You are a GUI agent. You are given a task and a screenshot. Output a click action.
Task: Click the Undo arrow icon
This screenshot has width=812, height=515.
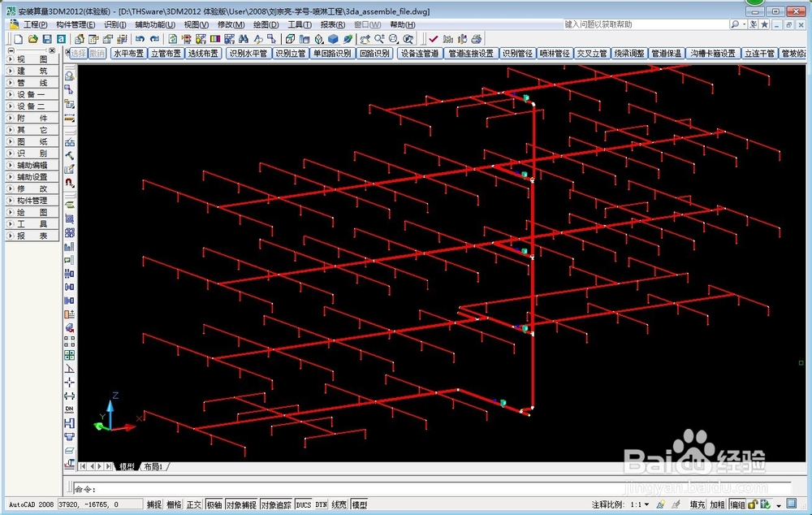(140, 39)
